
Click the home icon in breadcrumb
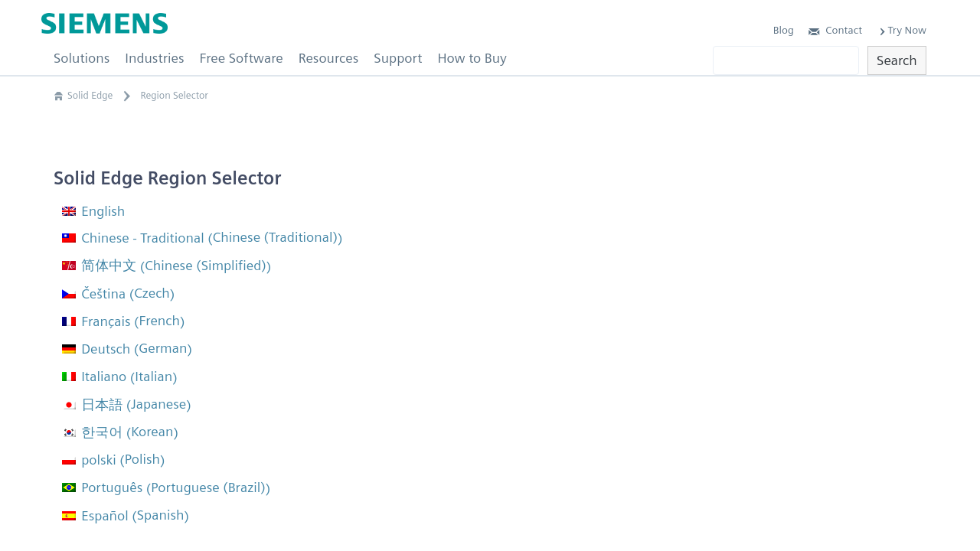pos(58,96)
